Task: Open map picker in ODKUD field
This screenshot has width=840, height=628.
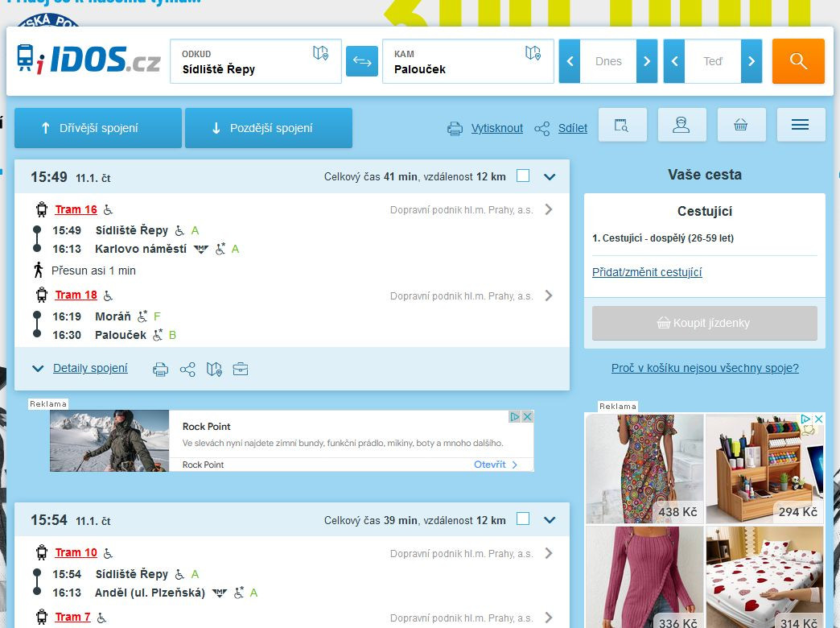Action: tap(320, 53)
